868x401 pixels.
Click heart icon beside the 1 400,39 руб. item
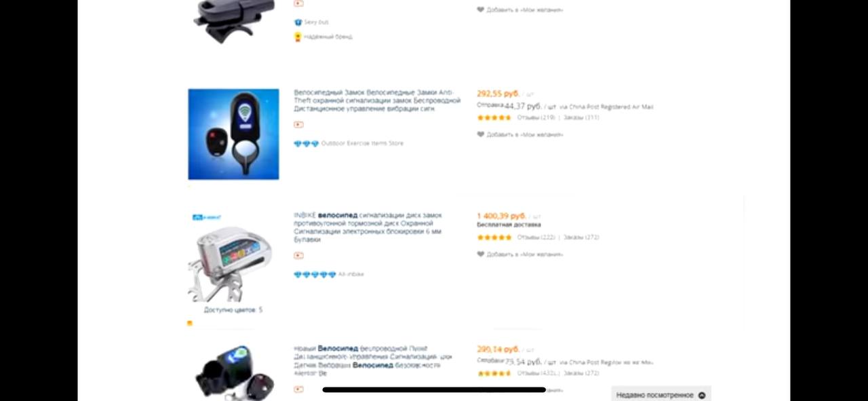pyautogui.click(x=480, y=254)
